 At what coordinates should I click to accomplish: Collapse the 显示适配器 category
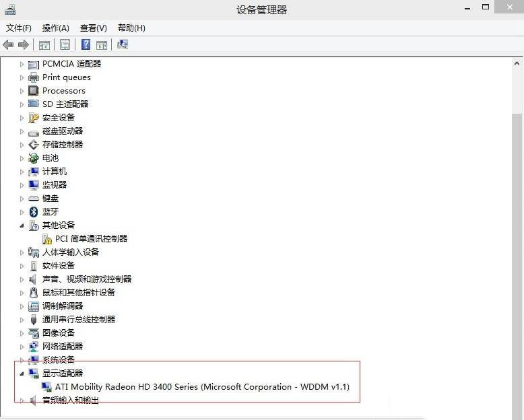[x=22, y=374]
